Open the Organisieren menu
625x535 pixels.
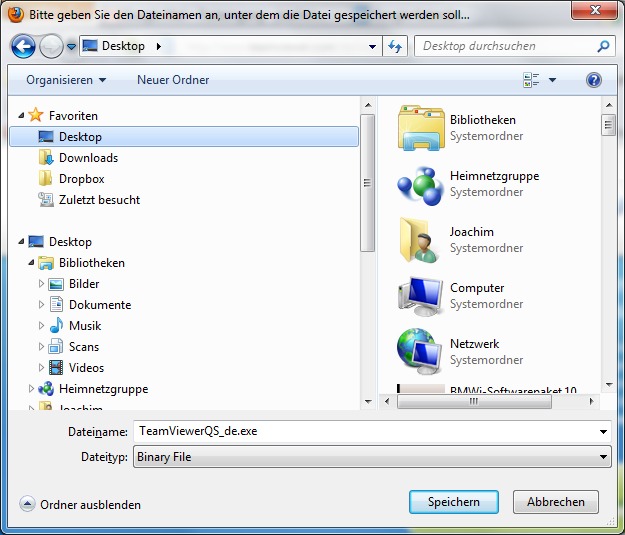(x=66, y=80)
